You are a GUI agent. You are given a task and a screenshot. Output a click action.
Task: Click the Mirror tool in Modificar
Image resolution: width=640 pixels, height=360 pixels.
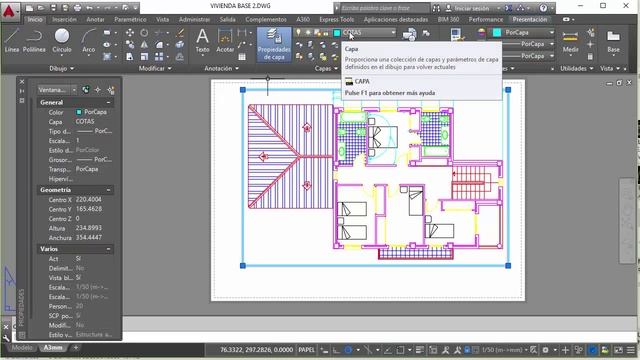click(144, 44)
